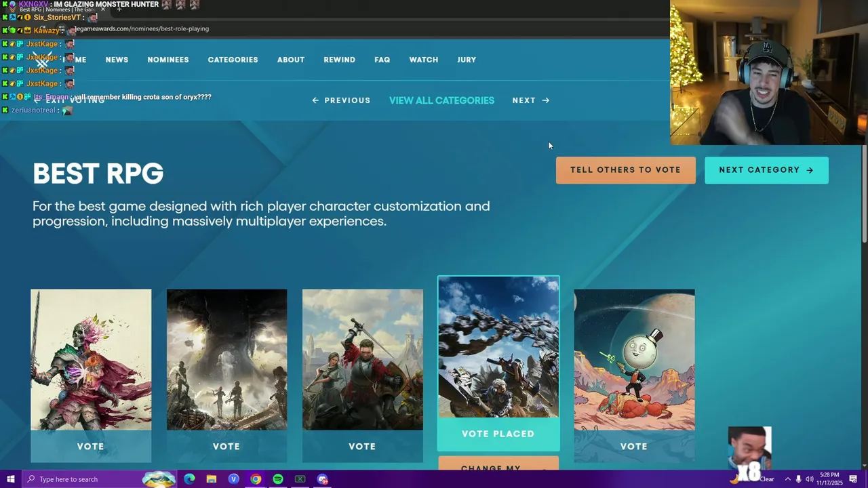
Task: Select the skeleton knight game cover
Action: [91, 360]
